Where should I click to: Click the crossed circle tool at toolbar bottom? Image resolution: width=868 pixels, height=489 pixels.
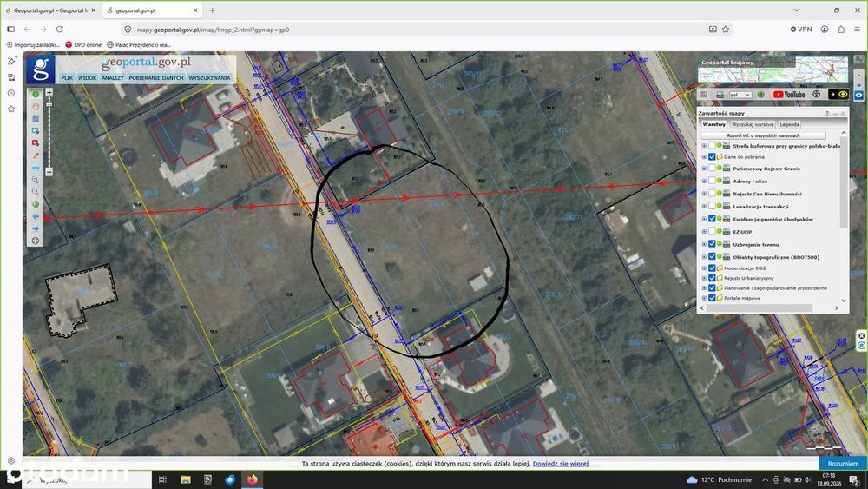(36, 241)
